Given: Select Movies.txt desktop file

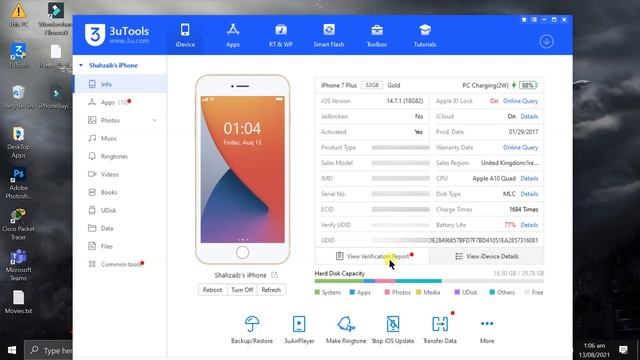Looking at the screenshot, I should (18, 302).
